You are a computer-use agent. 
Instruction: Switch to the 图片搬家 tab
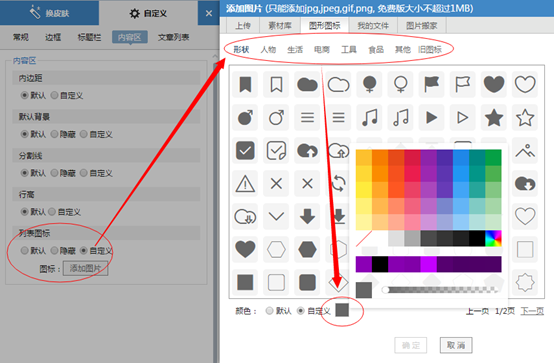422,25
